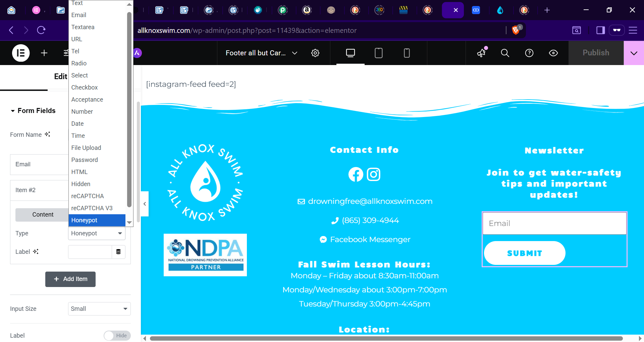This screenshot has height=342, width=644.
Task: Click the Label text input
Action: point(90,252)
